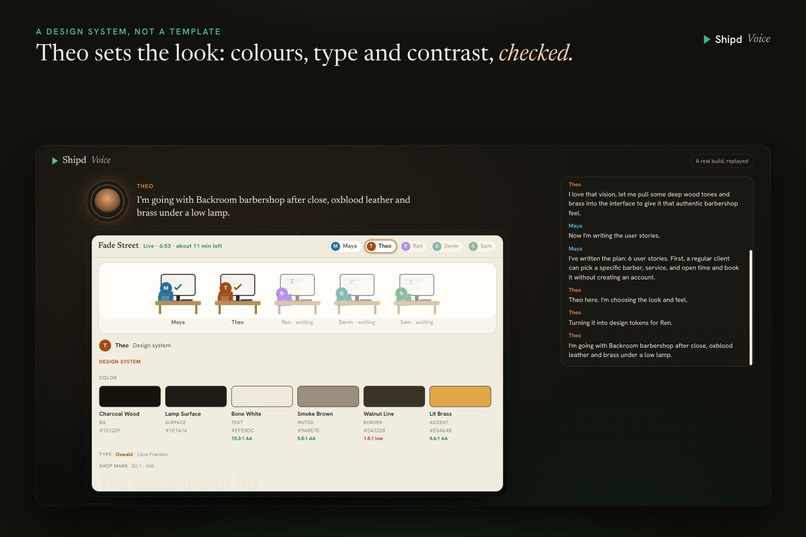The height and width of the screenshot is (537, 806).
Task: Select Devin's waiting desk icon
Action: [x=357, y=293]
